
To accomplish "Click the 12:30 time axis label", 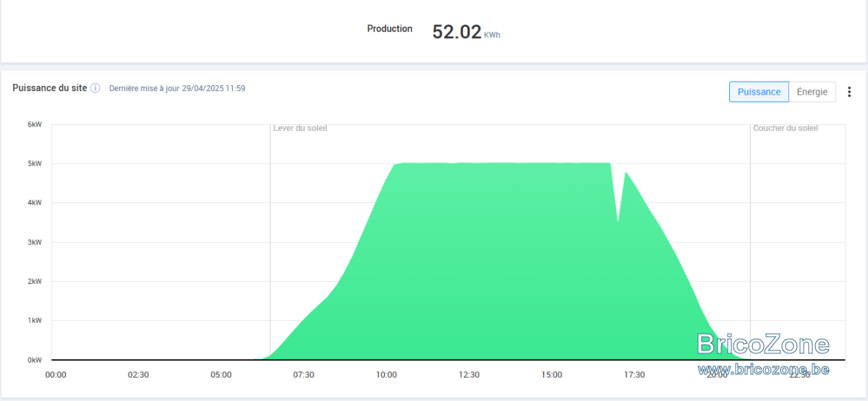I will (x=469, y=374).
